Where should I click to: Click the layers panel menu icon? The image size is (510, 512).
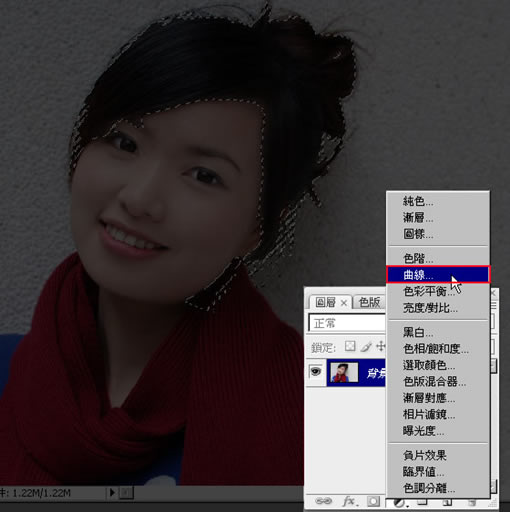[494, 306]
